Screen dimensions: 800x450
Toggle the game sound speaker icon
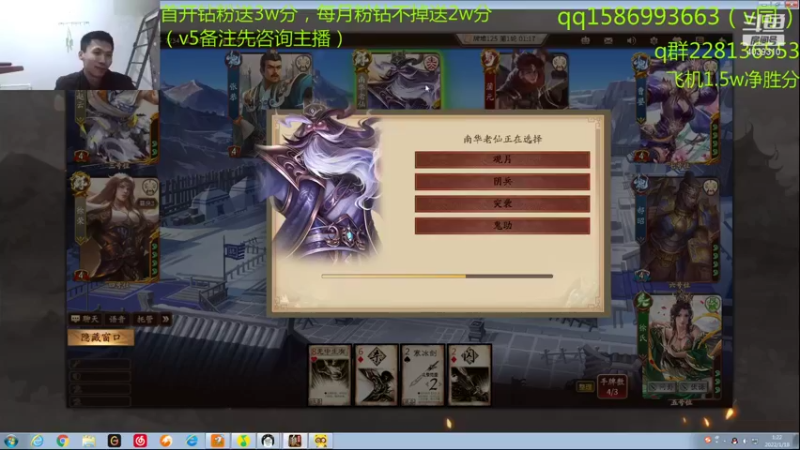click(631, 40)
